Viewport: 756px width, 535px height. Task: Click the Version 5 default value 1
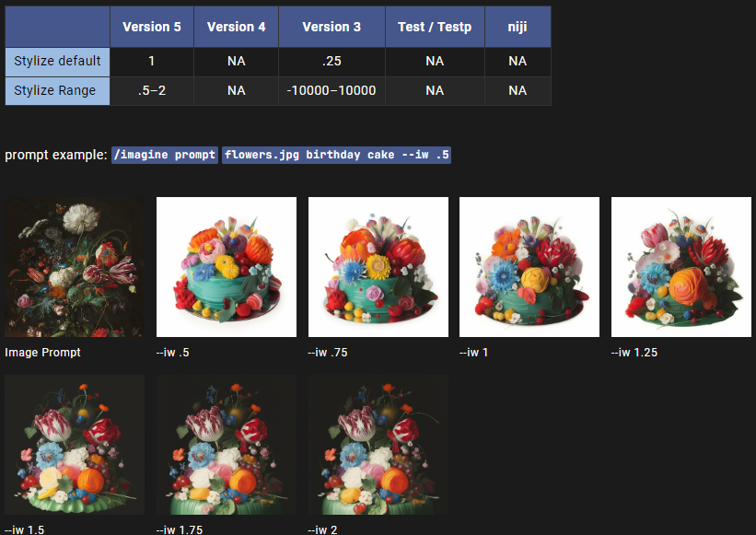click(152, 61)
